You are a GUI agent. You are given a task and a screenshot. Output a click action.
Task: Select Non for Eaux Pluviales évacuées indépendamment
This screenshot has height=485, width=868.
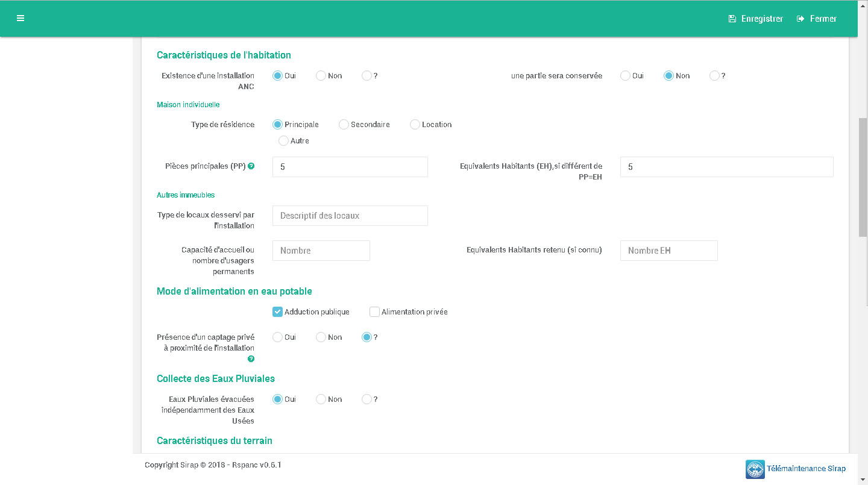coord(321,399)
